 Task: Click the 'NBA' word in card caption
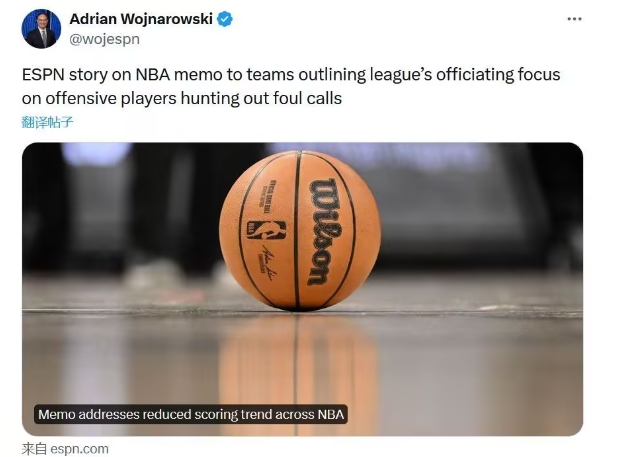click(x=331, y=414)
